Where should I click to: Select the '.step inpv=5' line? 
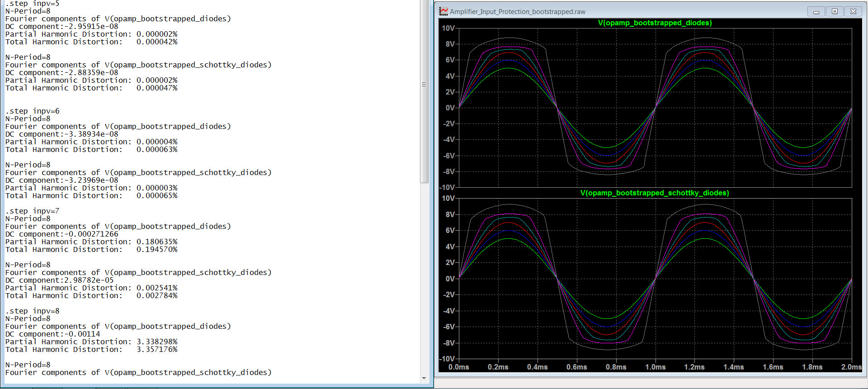pos(32,4)
